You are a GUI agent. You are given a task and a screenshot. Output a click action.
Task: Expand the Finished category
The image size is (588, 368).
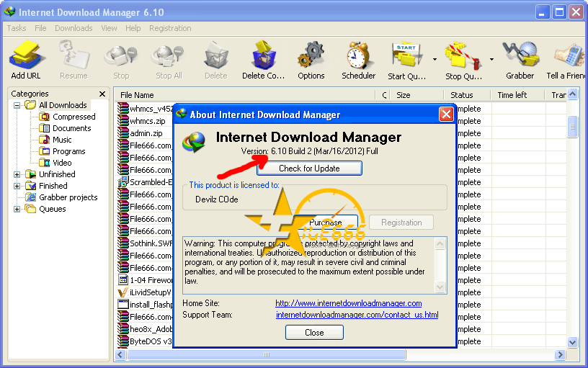pyautogui.click(x=17, y=186)
